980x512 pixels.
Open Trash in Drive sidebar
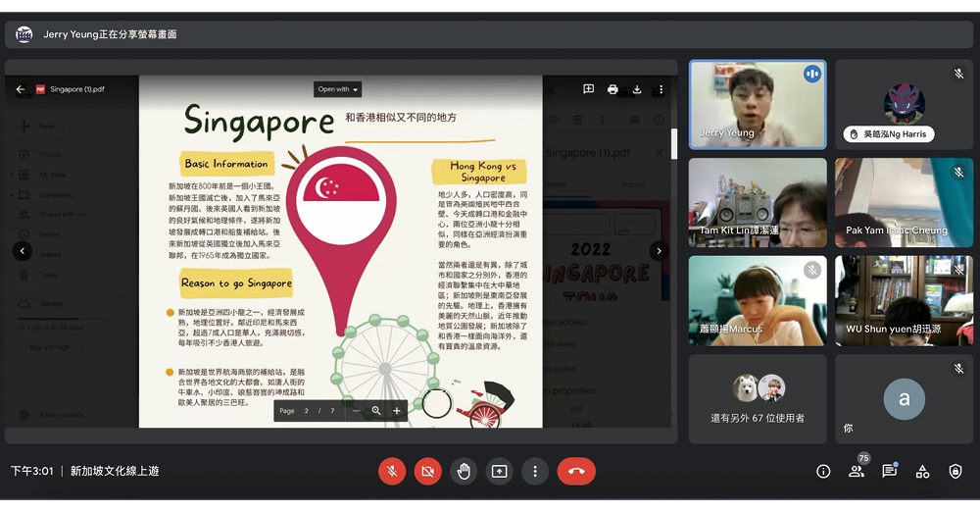[47, 275]
